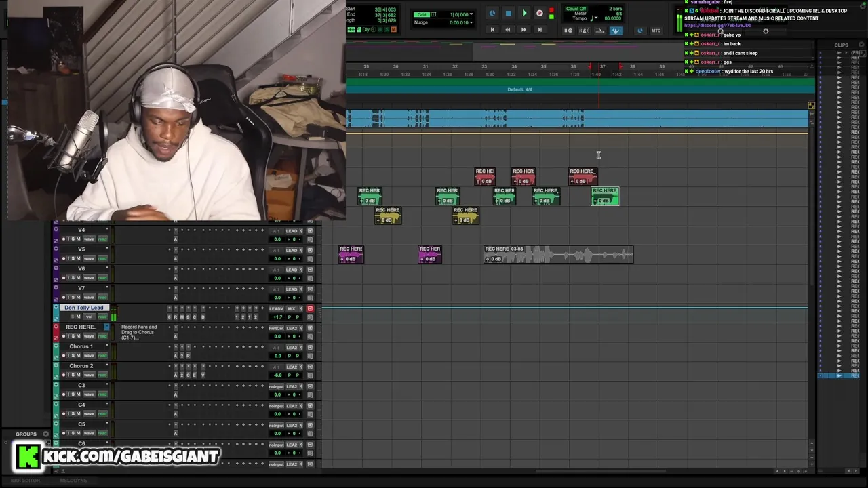Change V5 track view selector 'wave'

(89, 258)
